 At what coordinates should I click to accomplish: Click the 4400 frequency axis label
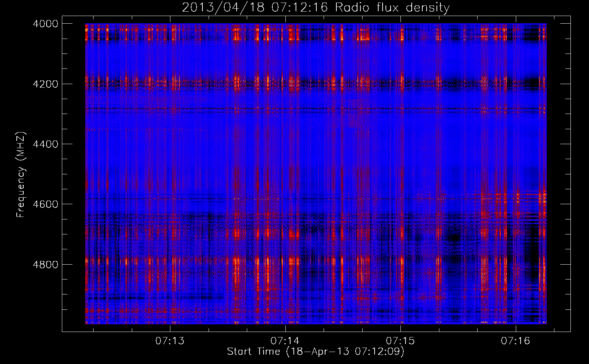click(x=46, y=144)
